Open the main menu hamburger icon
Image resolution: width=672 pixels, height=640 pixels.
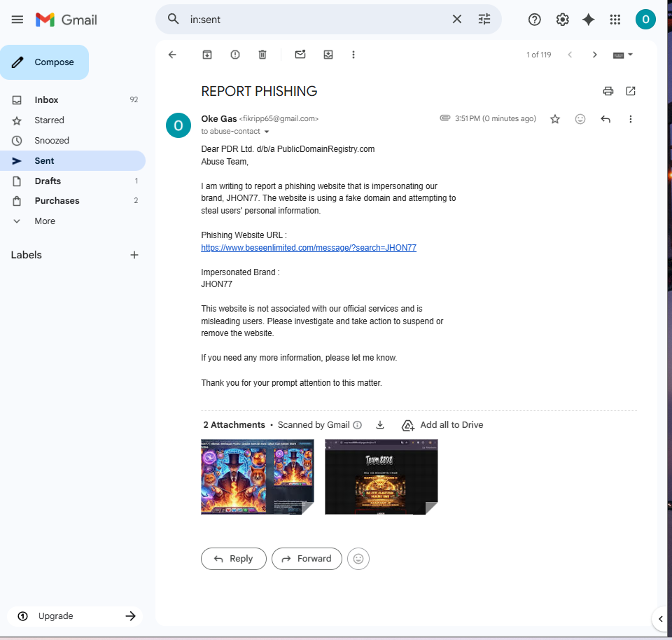[x=17, y=20]
